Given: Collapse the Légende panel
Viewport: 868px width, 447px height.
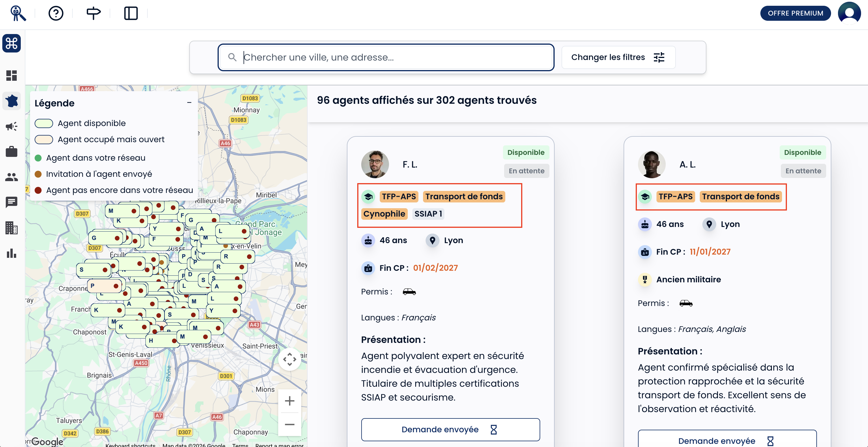Looking at the screenshot, I should (x=189, y=102).
